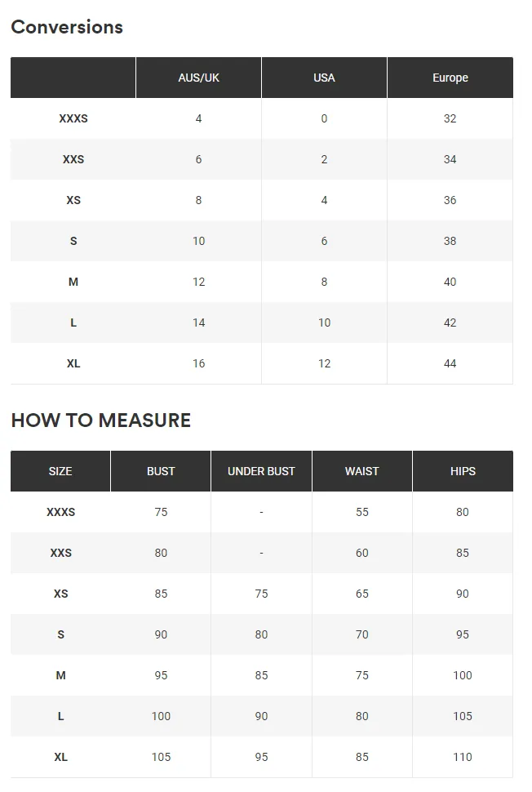Select the Conversions heading
Viewport: 532px width, 792px height.
tap(67, 27)
